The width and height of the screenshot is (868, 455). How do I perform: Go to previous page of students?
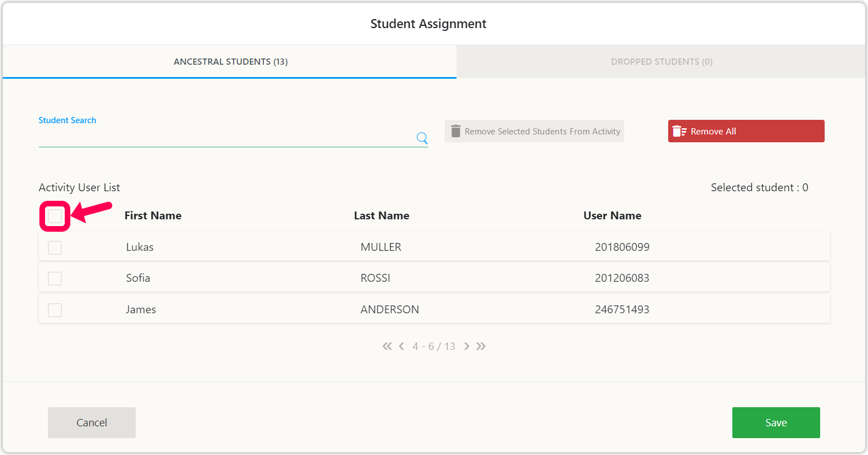click(401, 346)
